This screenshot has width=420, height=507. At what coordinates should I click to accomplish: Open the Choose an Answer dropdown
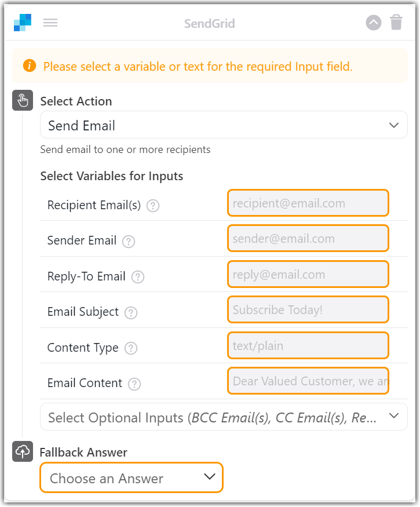131,477
